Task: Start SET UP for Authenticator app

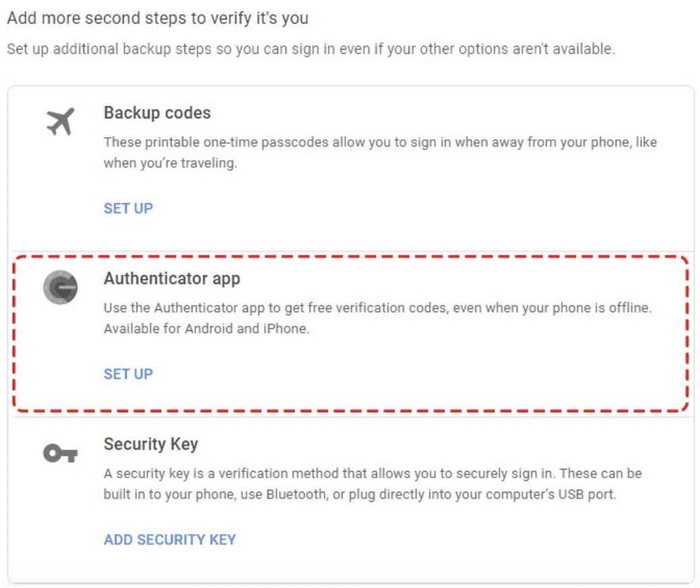Action: [128, 373]
